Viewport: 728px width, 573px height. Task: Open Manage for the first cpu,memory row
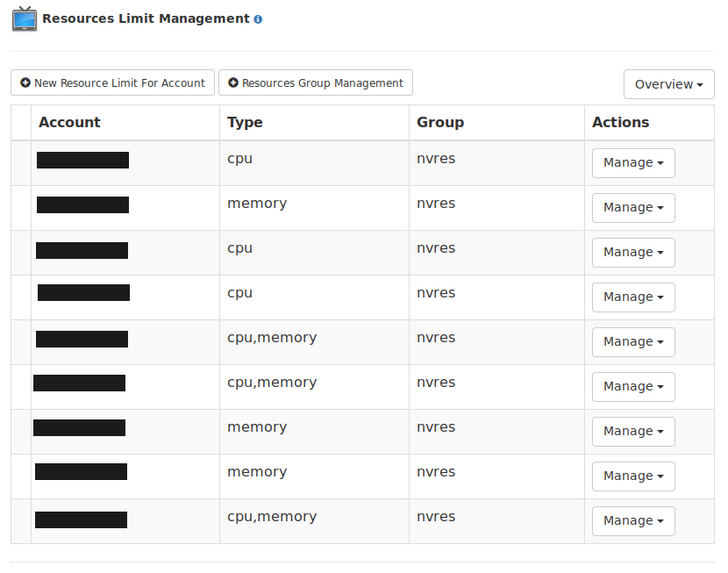pos(633,341)
